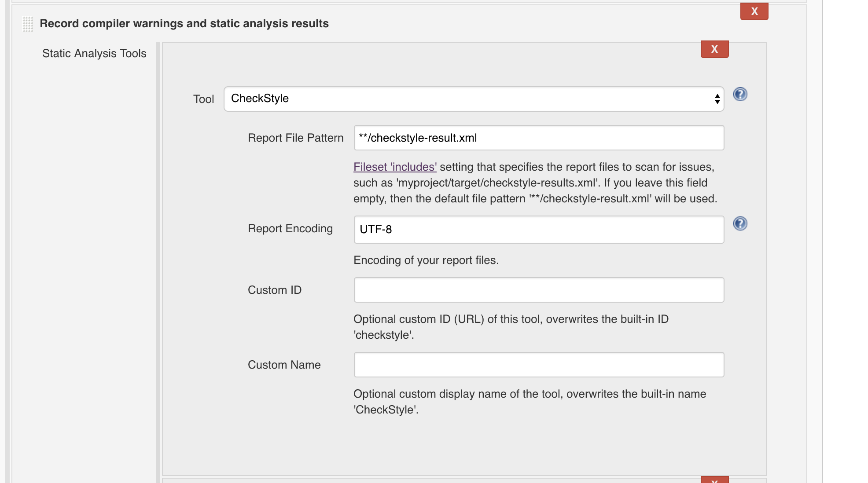The image size is (868, 483).
Task: Click the Static Analysis Tools label
Action: pos(94,54)
